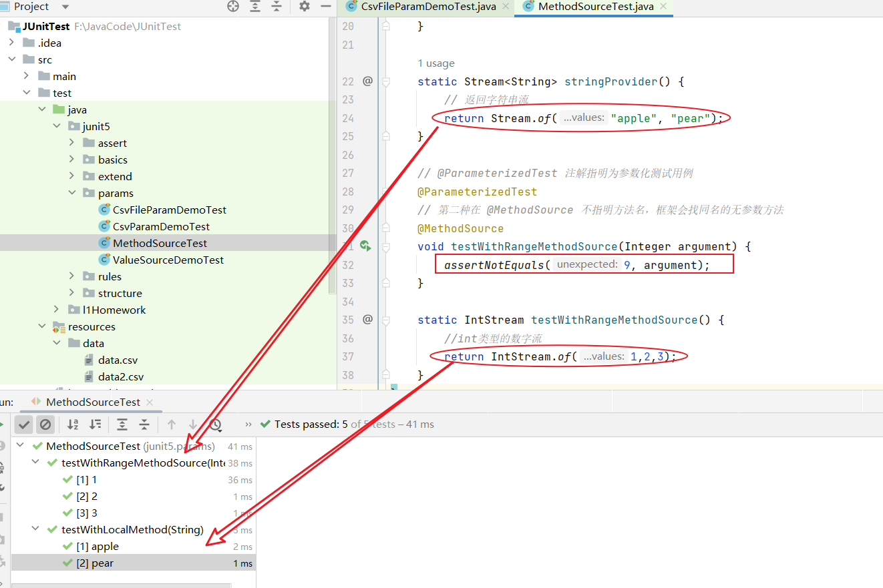Open the test history clock icon
The height and width of the screenshot is (588, 883).
click(x=215, y=424)
